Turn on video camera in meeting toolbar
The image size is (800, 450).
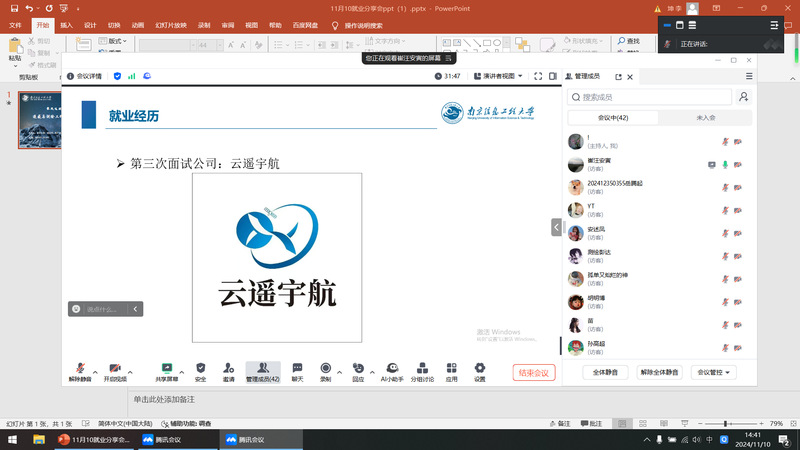click(x=115, y=372)
